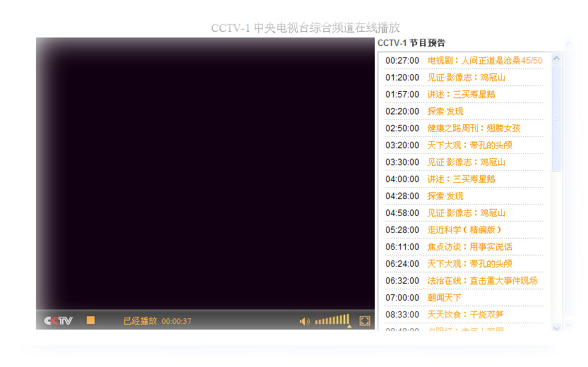Screen dimensions: 588x367
Task: Click the black video playback area
Action: 205,174
